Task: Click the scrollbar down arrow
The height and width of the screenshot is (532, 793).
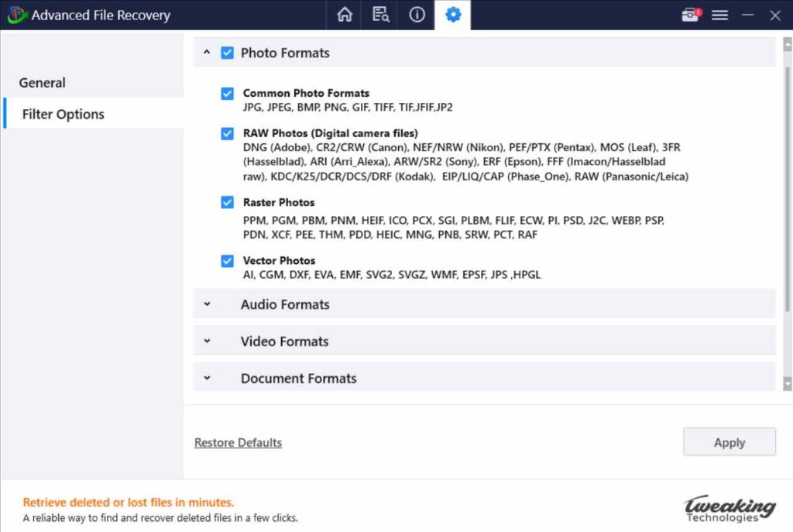Action: coord(788,384)
